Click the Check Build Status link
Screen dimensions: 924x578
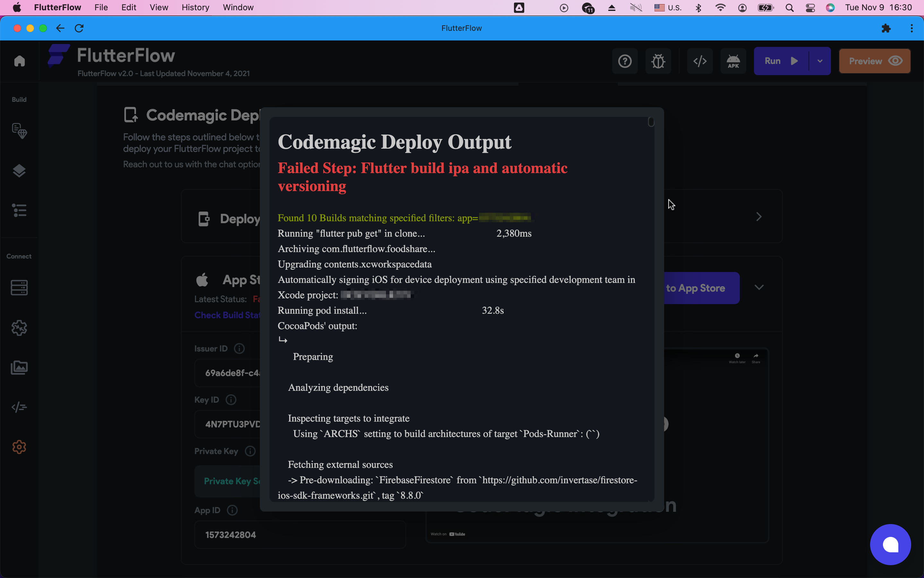227,315
